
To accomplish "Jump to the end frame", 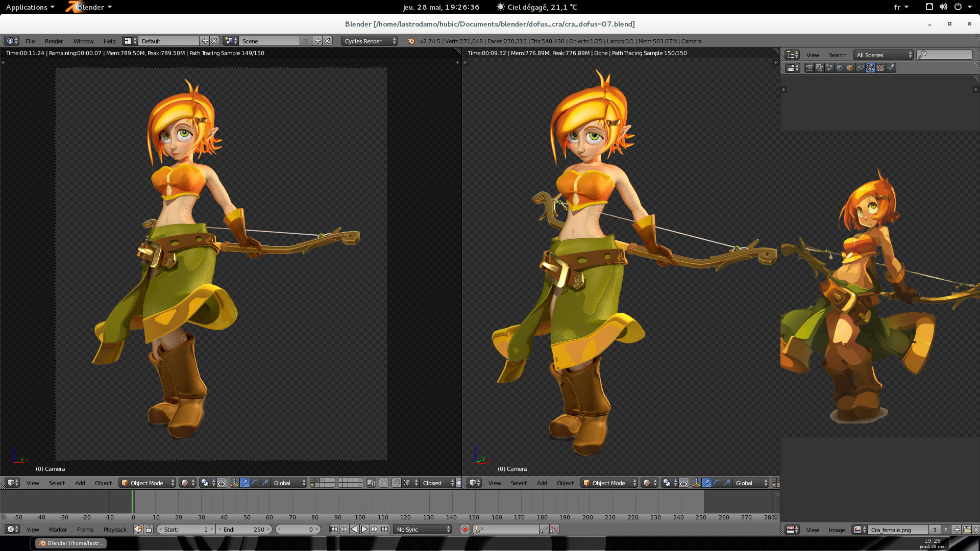I will click(x=385, y=530).
